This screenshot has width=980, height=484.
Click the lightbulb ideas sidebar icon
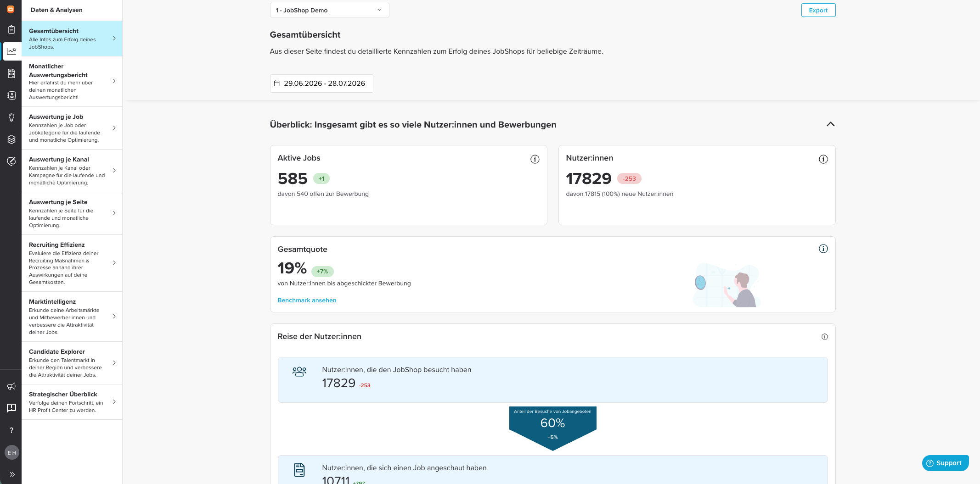[11, 117]
